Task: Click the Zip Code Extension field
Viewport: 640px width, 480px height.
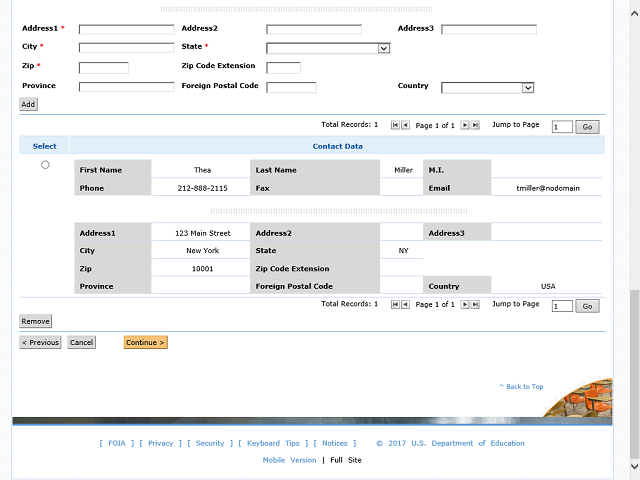Action: pos(283,68)
